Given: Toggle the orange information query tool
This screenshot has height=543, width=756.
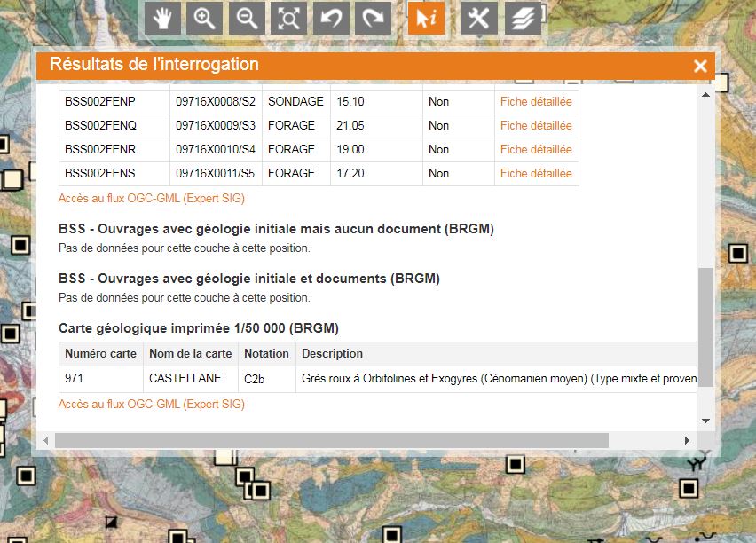Looking at the screenshot, I should (426, 19).
